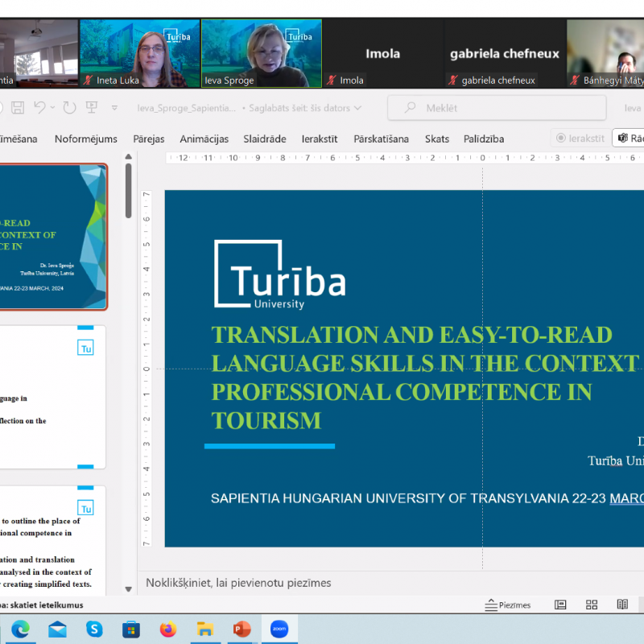The width and height of the screenshot is (644, 644).
Task: Click the muted microphone icon by Imola
Action: coord(331,80)
